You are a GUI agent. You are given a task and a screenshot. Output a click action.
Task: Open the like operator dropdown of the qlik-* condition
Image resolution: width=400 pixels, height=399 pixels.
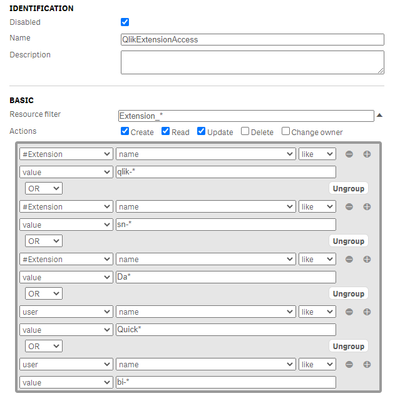pos(317,154)
